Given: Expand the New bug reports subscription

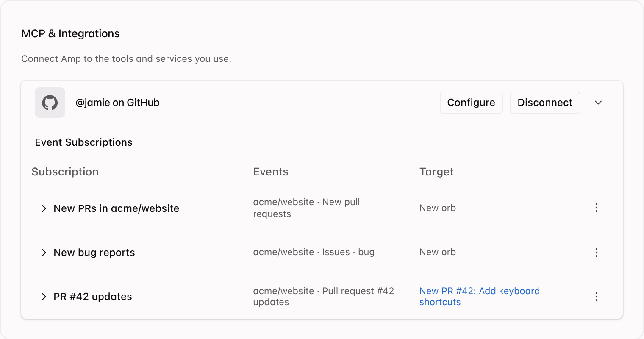Looking at the screenshot, I should (44, 253).
